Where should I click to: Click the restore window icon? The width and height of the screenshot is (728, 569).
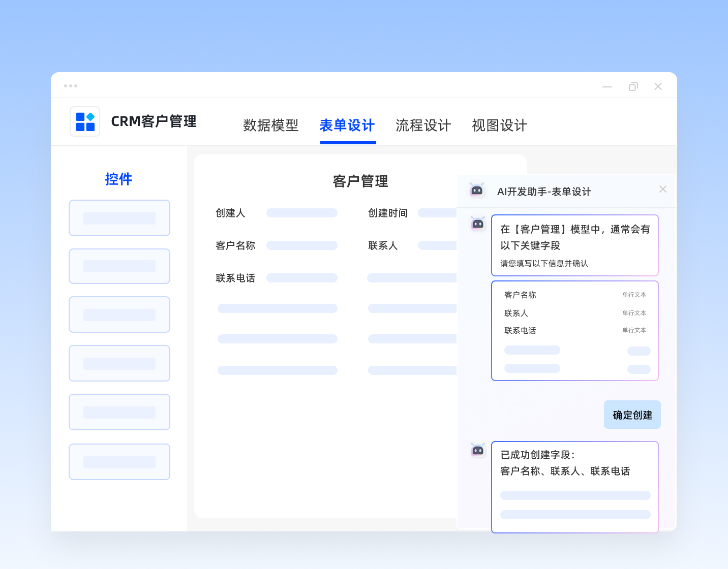pyautogui.click(x=633, y=86)
